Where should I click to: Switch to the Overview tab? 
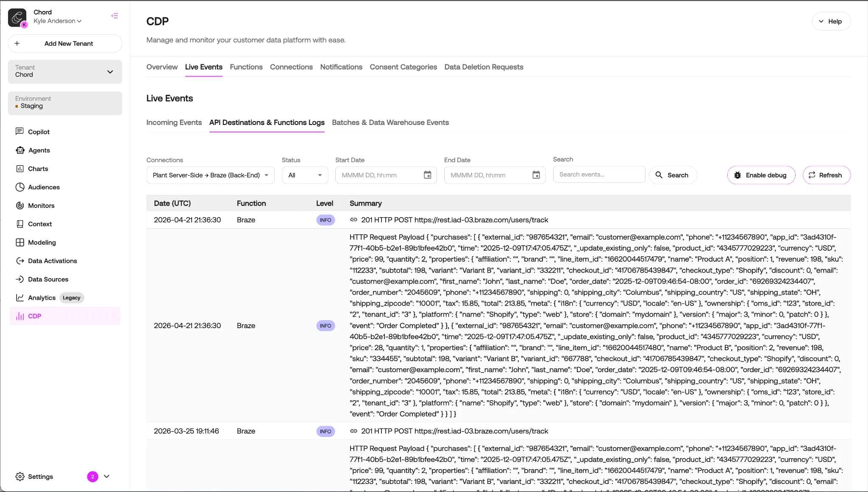162,67
